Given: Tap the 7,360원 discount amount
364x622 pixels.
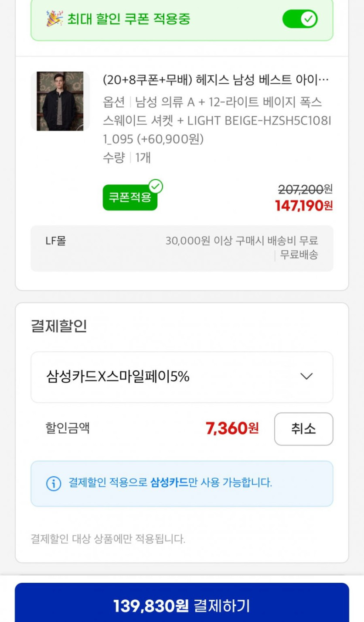Looking at the screenshot, I should point(232,429).
